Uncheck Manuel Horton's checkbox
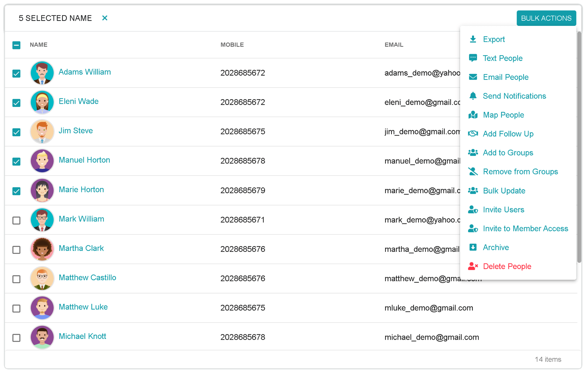Viewport: 588px width, 370px height. click(16, 162)
